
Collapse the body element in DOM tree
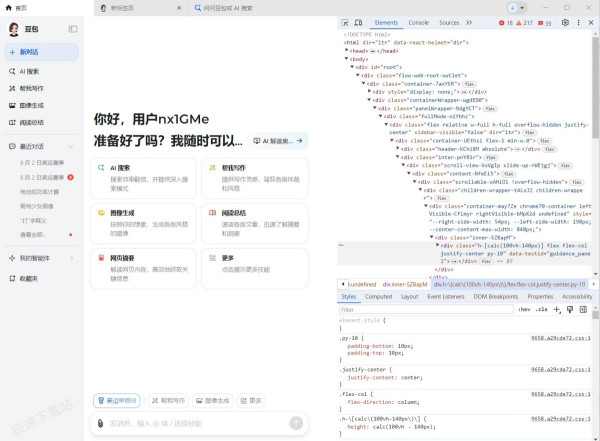(346, 59)
